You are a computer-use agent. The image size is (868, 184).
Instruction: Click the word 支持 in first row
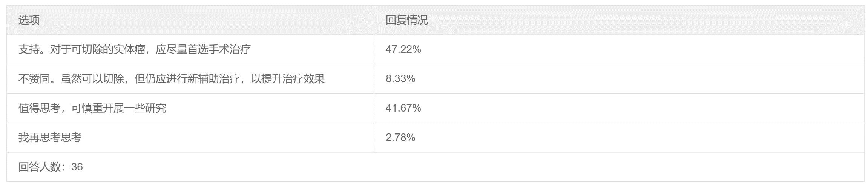[x=29, y=49]
